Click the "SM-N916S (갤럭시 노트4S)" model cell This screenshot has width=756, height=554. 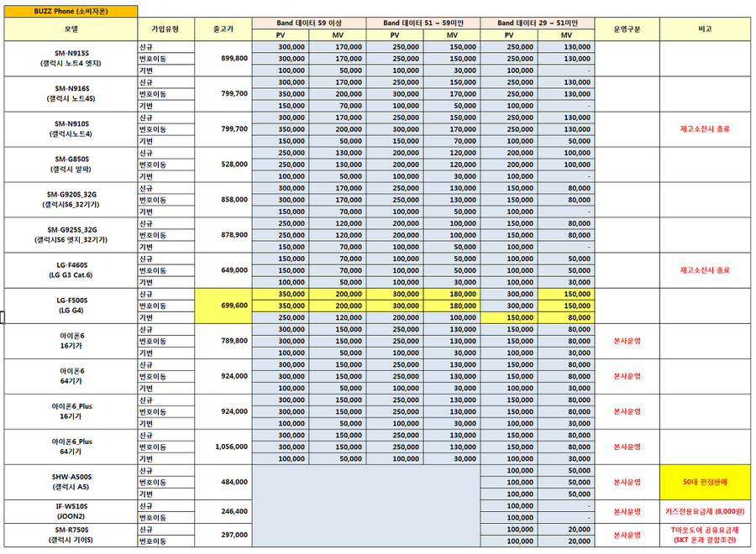click(x=71, y=94)
